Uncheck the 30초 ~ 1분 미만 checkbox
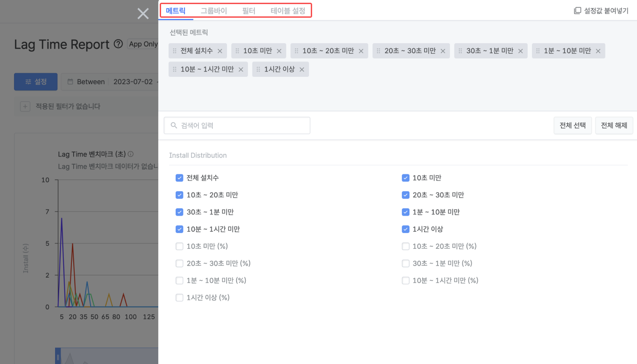 (179, 212)
